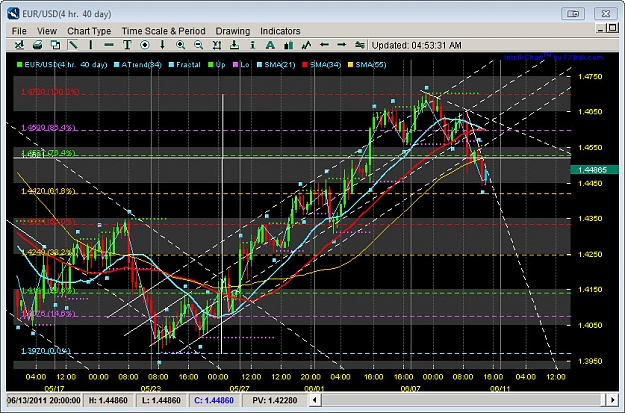
Task: Click the keyboard-like title bar button
Action: [x=573, y=14]
